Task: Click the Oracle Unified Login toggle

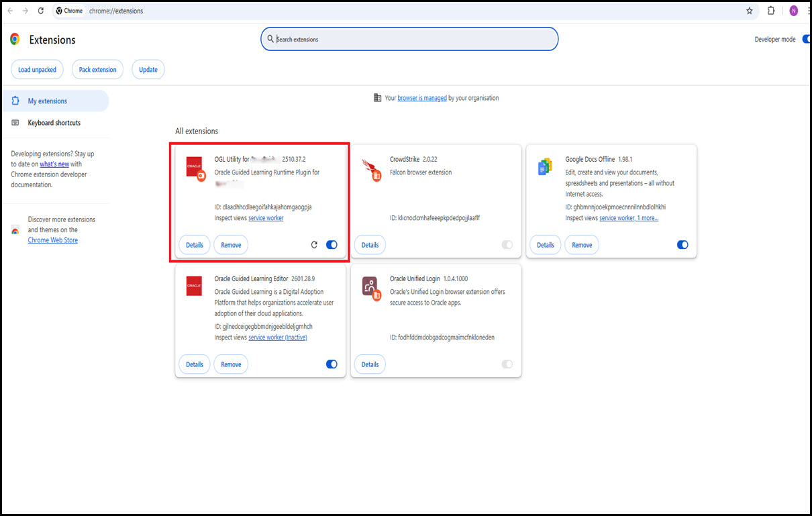Action: (507, 364)
